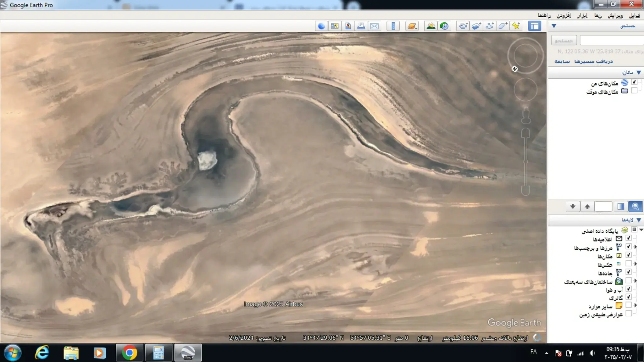This screenshot has width=644, height=362.
Task: Uncheck the گالری gallery checkbox
Action: pos(628,297)
